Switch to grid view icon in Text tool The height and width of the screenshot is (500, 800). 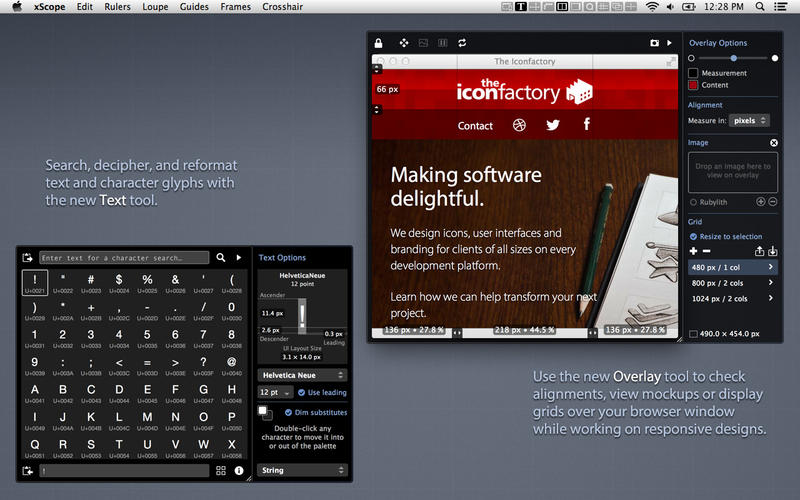click(x=220, y=470)
